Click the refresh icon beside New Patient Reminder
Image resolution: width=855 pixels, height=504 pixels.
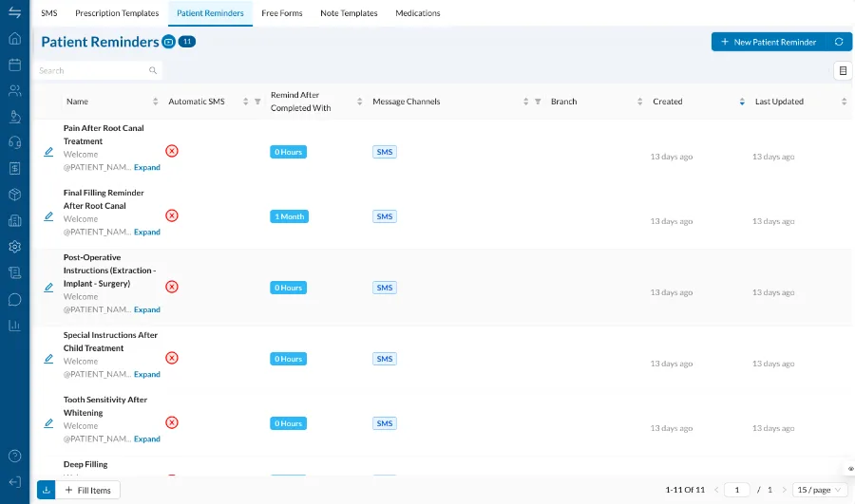tap(839, 42)
